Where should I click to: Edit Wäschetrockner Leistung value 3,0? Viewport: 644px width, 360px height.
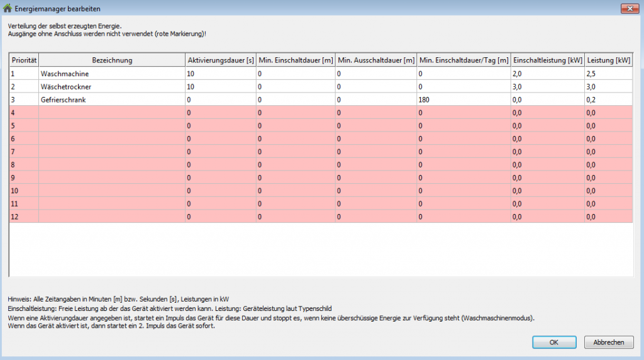(608, 86)
